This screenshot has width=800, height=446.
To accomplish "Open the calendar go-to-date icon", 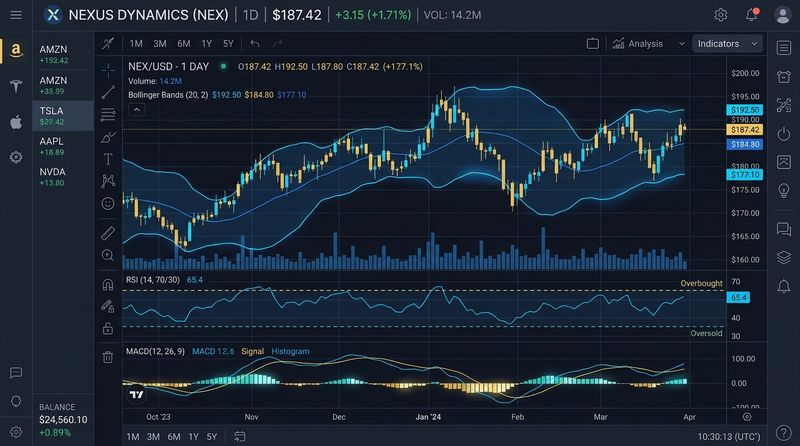I will coord(240,436).
